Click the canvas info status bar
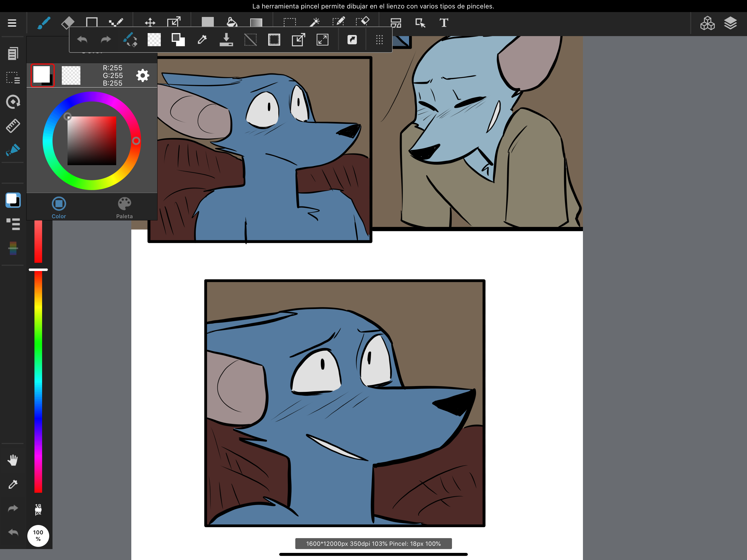The image size is (747, 560). (x=373, y=543)
